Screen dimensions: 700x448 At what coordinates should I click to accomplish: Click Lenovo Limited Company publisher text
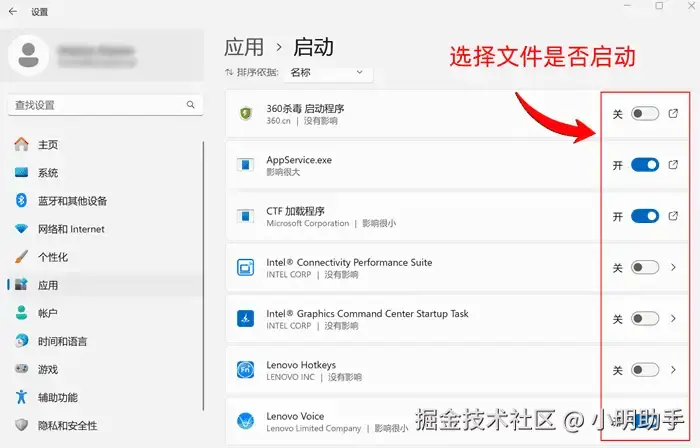point(314,428)
